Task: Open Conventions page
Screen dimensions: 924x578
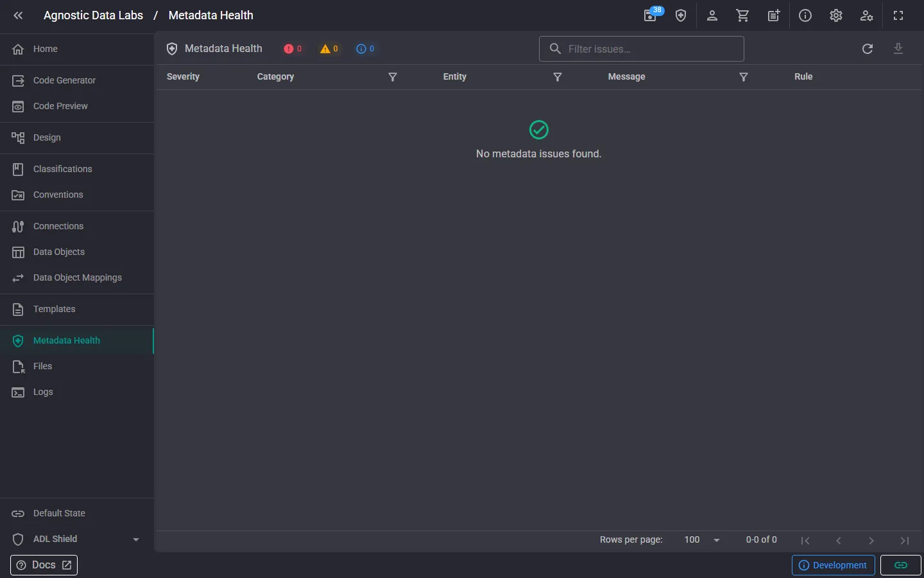Action: tap(77, 195)
